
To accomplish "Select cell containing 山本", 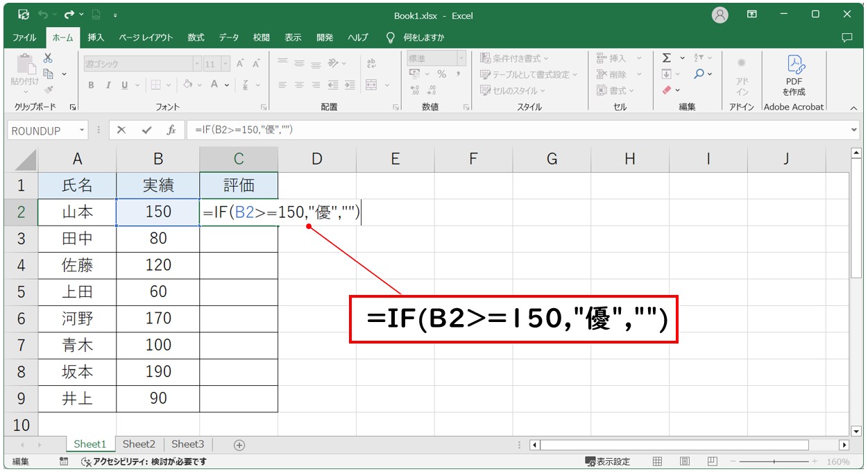I will point(77,212).
